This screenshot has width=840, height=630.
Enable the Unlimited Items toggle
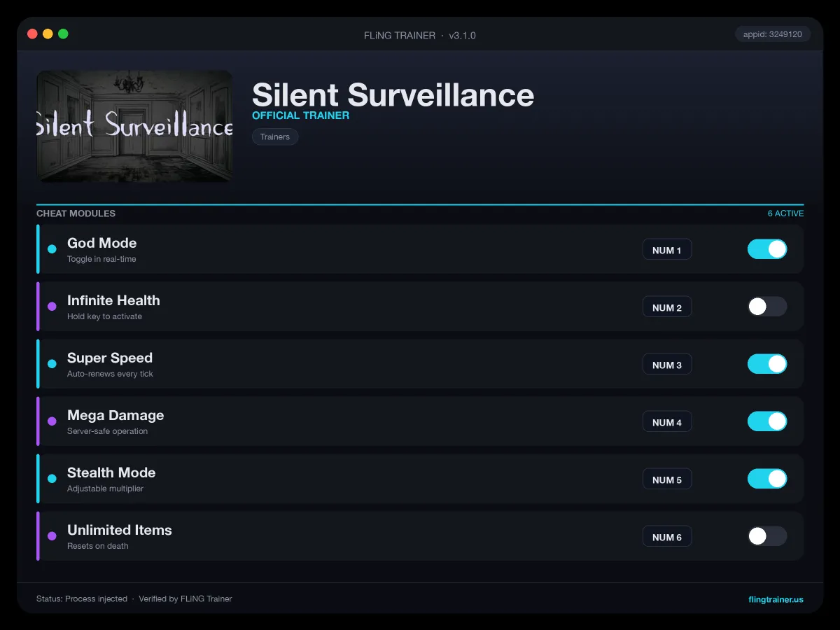click(767, 536)
